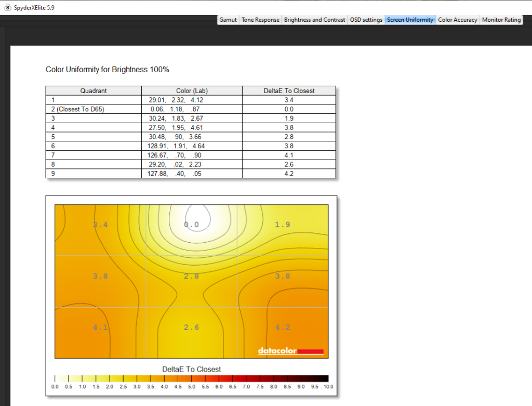Select the Screen Uniformity tab
532x406 pixels.
point(410,20)
